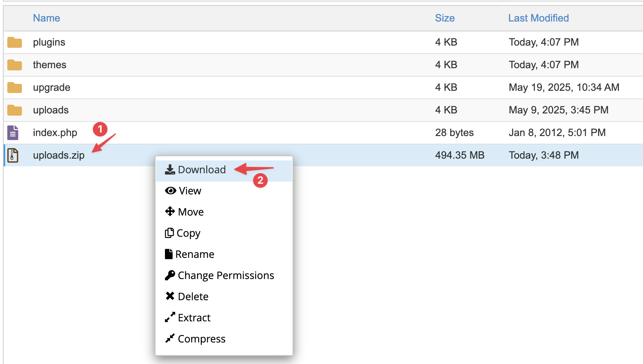Click the Rename file icon
The height and width of the screenshot is (364, 643).
[x=169, y=254]
